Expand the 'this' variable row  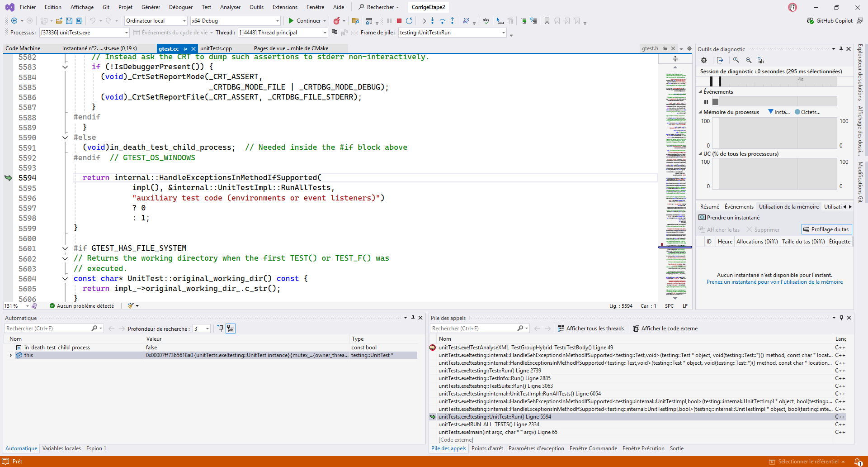coord(11,355)
